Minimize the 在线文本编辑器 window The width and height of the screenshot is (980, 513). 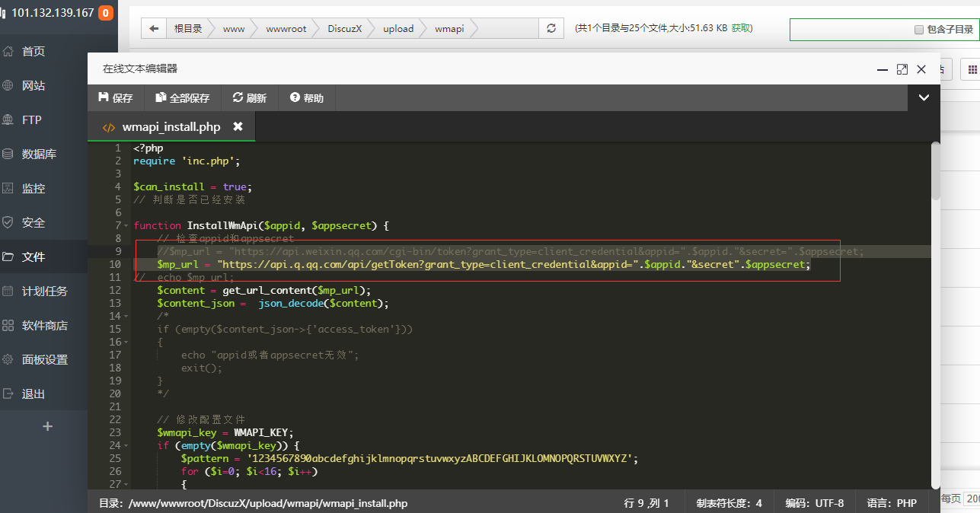pos(883,69)
